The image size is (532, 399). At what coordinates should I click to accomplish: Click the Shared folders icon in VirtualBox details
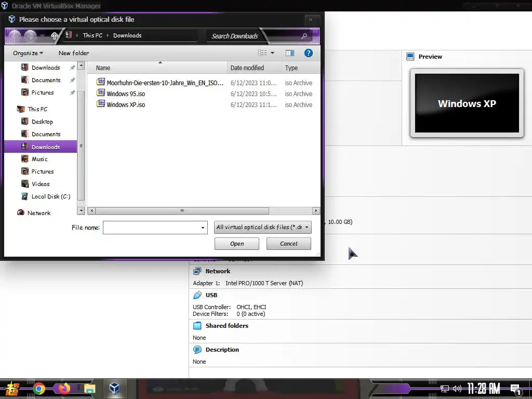click(x=197, y=326)
